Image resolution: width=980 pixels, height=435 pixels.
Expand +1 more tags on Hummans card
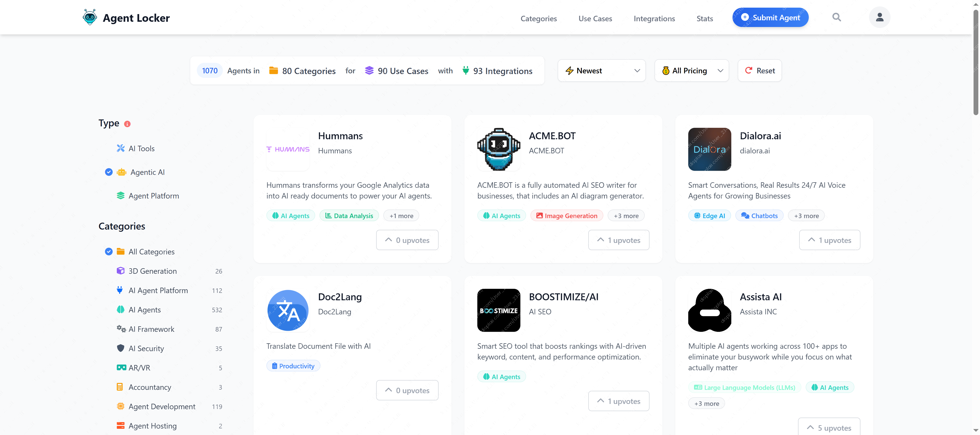click(401, 216)
